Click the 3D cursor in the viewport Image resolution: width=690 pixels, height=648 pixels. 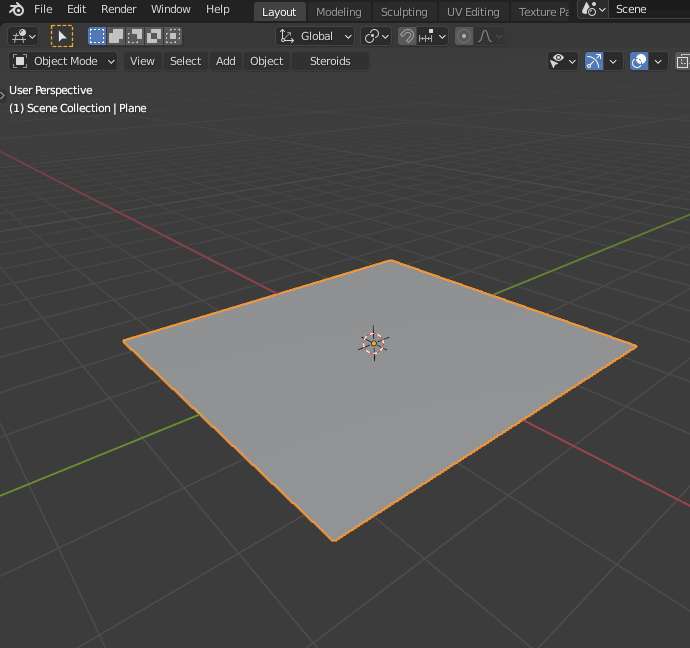pyautogui.click(x=374, y=343)
